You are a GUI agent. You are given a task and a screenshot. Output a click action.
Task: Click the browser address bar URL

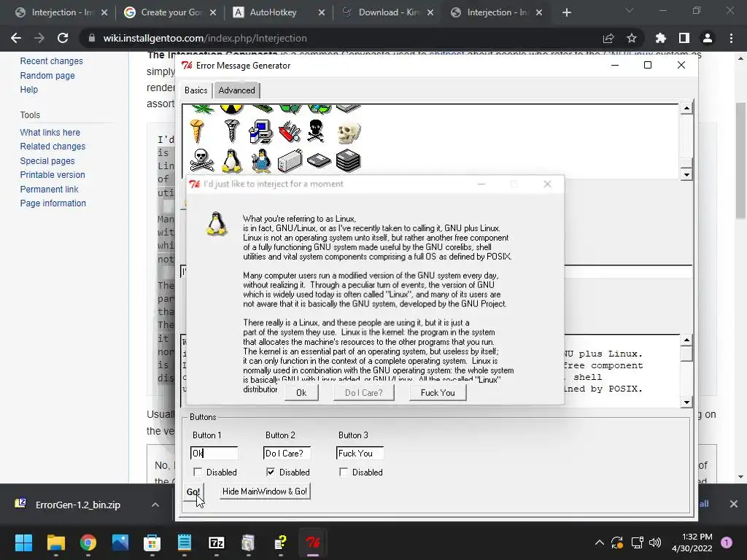click(205, 38)
